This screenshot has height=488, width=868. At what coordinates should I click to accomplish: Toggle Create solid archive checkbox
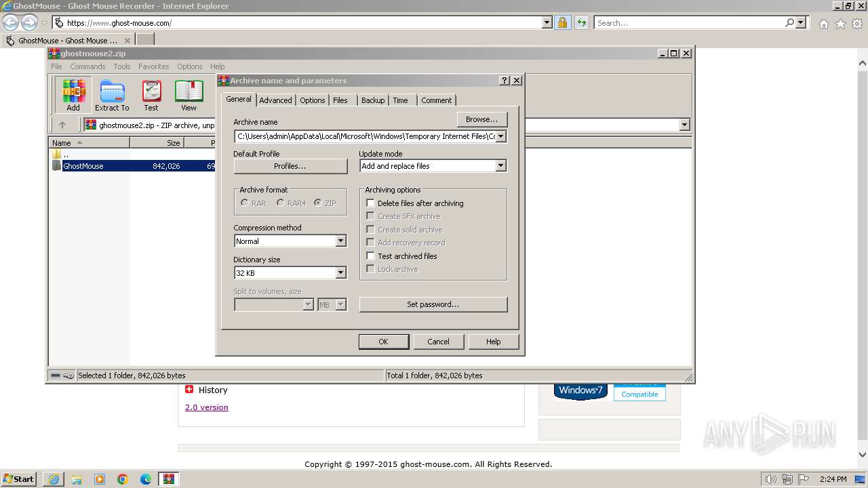point(370,229)
